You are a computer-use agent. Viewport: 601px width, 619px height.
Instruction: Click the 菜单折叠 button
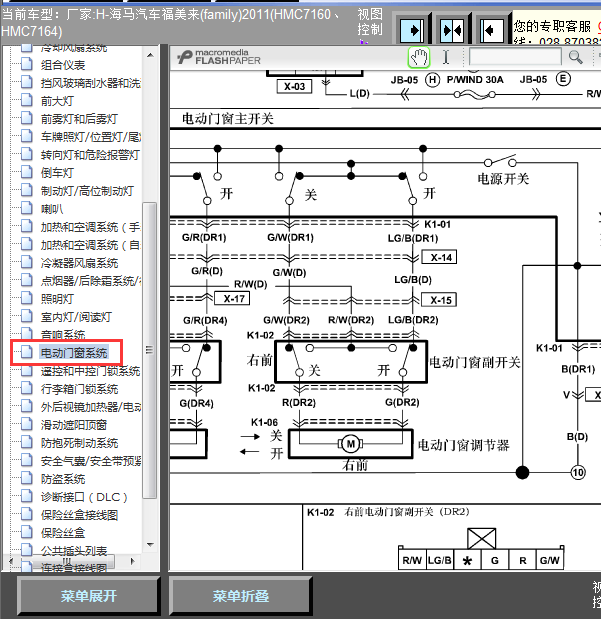[240, 596]
